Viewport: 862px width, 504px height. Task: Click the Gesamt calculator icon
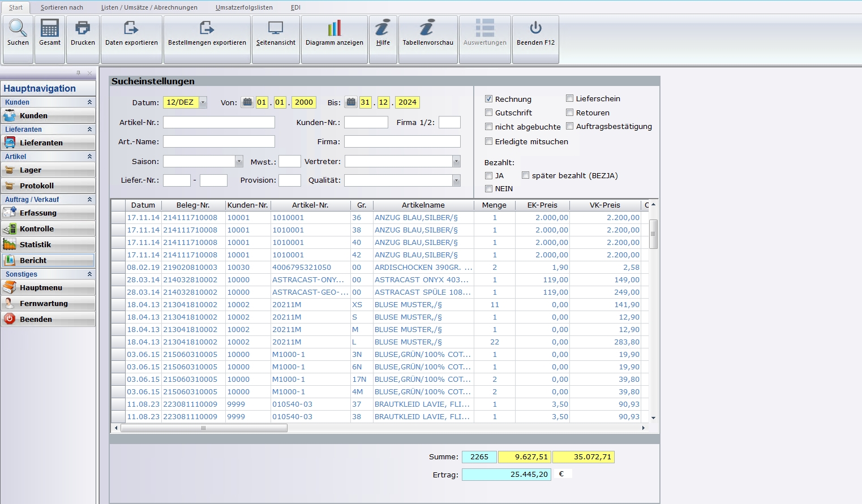(50, 28)
